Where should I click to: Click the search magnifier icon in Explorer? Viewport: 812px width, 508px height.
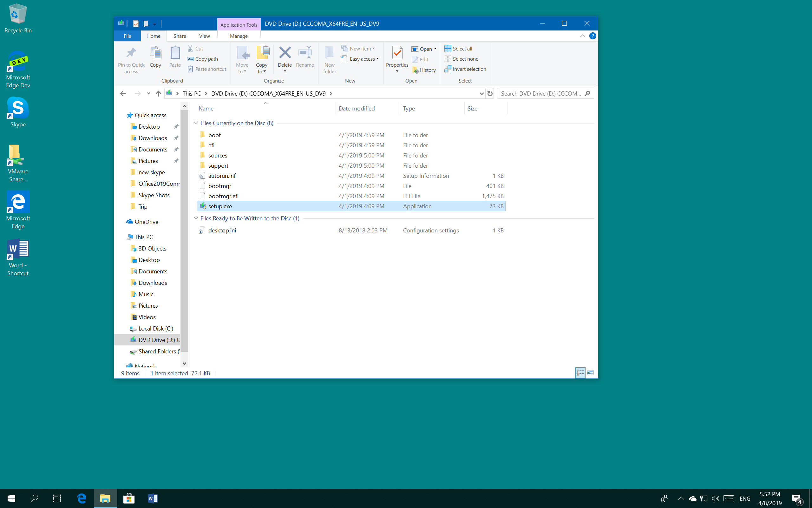tap(587, 93)
